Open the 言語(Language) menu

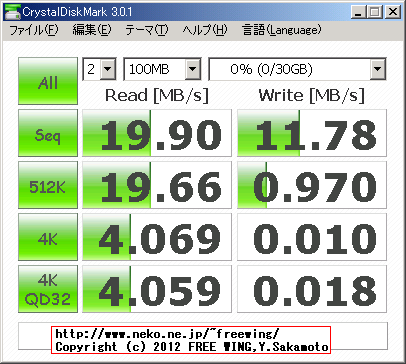point(282,30)
